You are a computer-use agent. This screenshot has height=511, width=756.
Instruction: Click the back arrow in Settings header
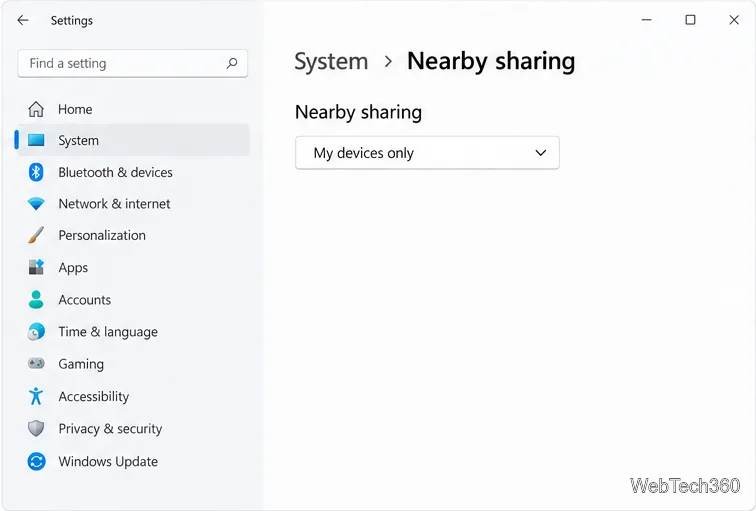(x=23, y=20)
